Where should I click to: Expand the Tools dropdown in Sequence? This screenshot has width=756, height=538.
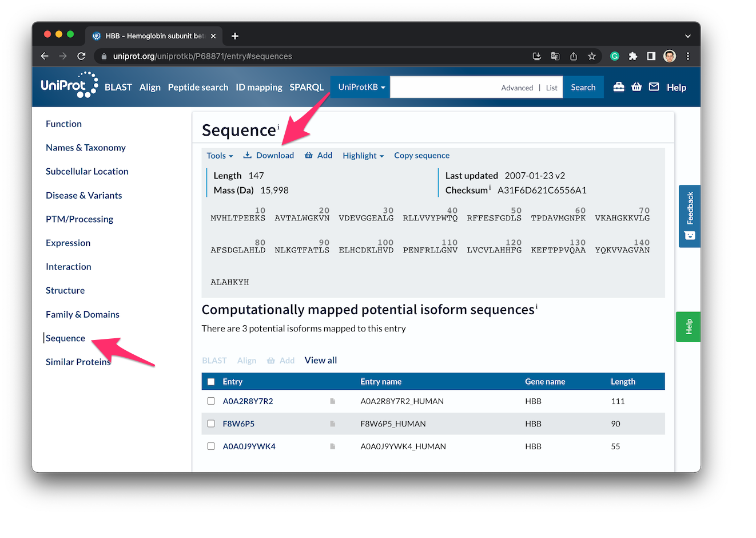(220, 156)
